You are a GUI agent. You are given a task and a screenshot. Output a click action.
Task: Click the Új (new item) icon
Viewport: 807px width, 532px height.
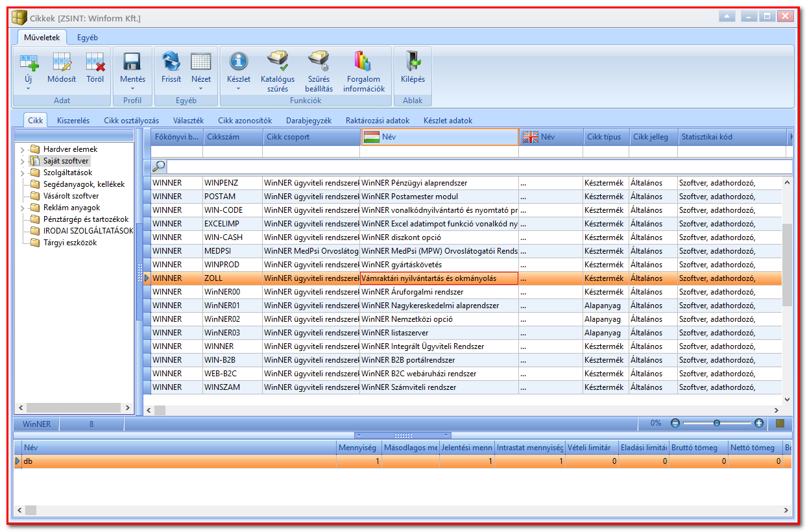(29, 62)
